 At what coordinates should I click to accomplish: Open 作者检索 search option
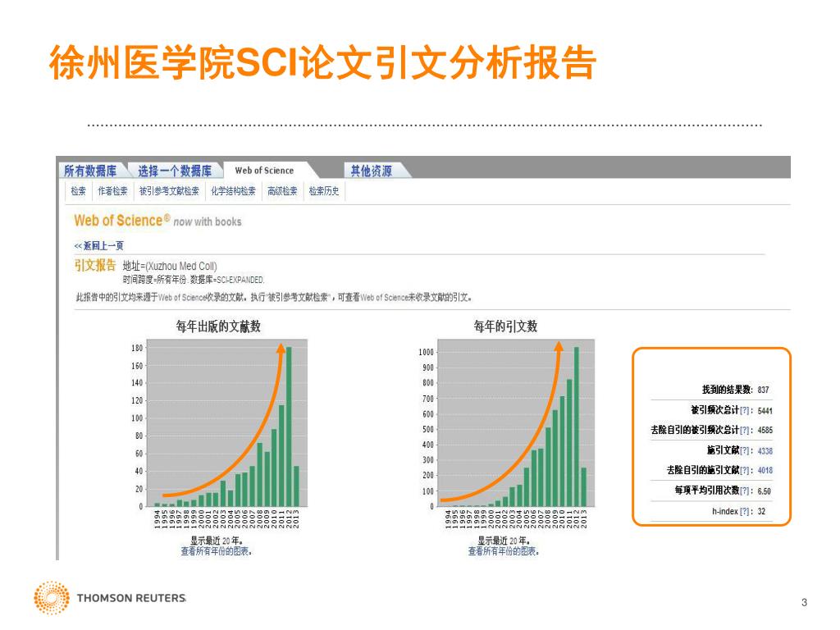(x=112, y=190)
